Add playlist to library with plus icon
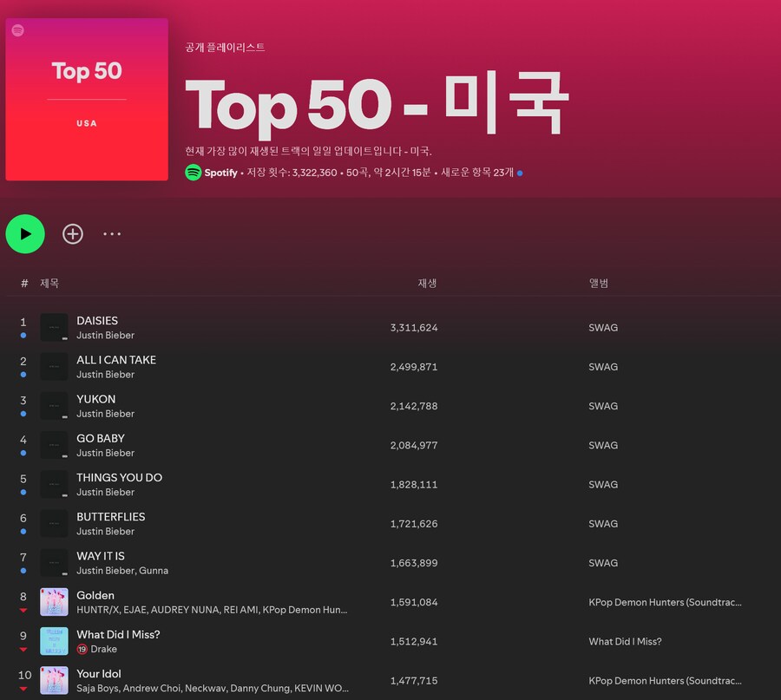 pyautogui.click(x=73, y=233)
